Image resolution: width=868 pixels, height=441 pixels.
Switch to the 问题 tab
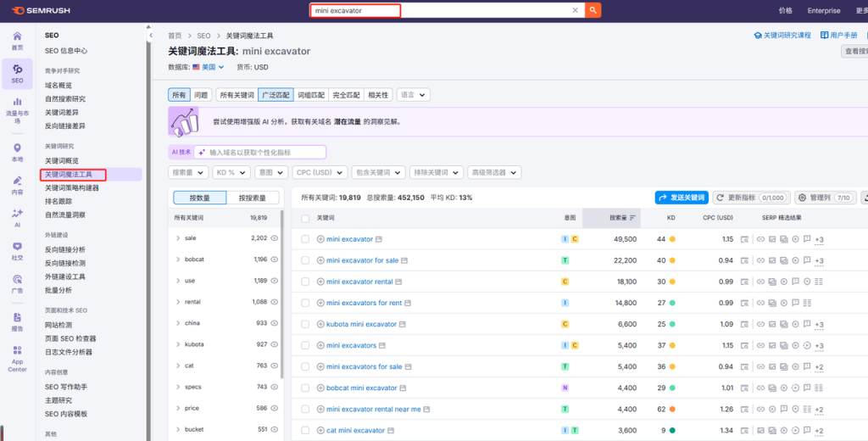200,95
